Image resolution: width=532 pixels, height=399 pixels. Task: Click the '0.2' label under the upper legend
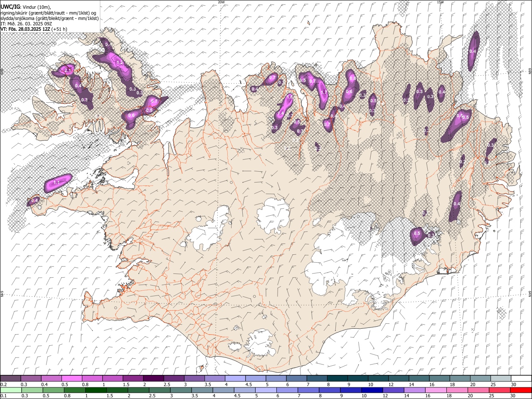(x=3, y=384)
